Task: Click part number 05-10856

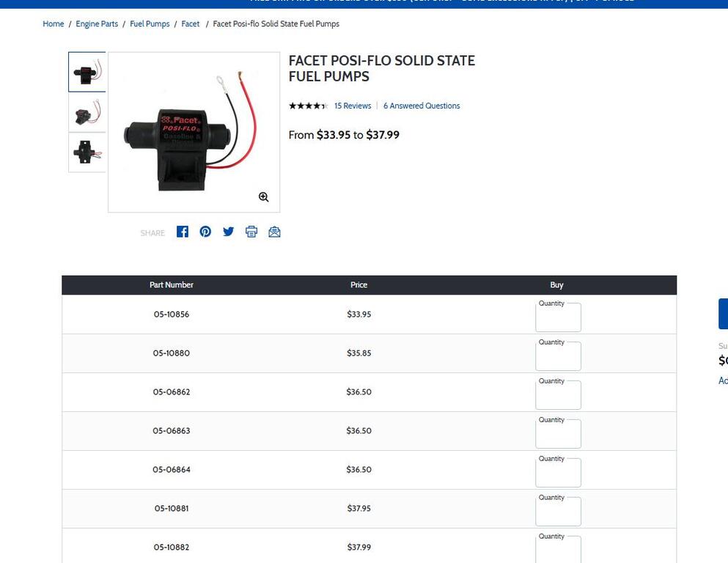Action: (x=172, y=314)
